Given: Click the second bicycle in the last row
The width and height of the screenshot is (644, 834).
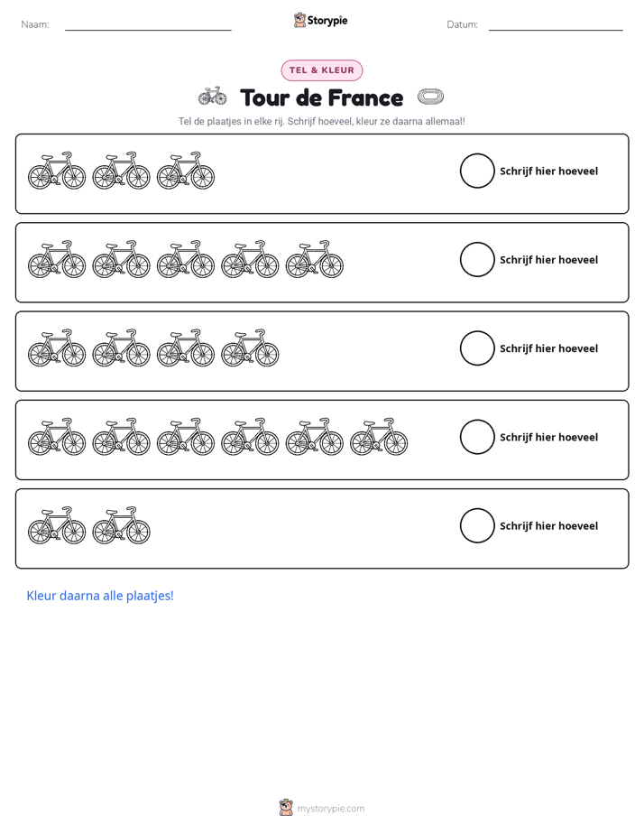Looking at the screenshot, I should click(121, 525).
